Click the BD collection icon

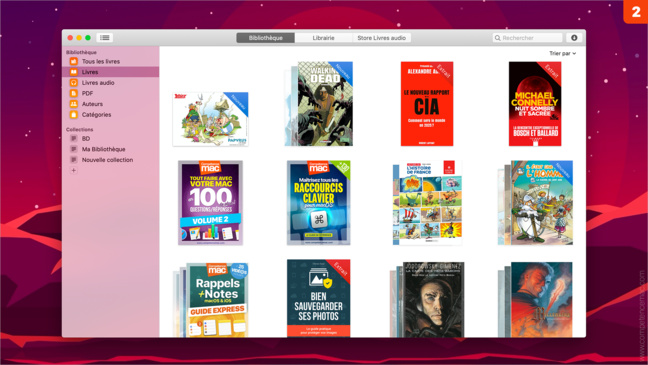click(74, 138)
